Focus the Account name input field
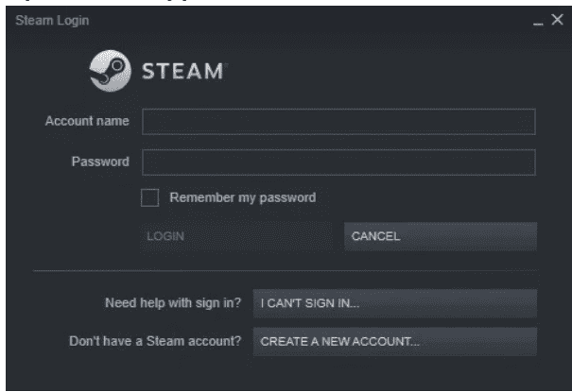572x392 pixels. tap(338, 122)
